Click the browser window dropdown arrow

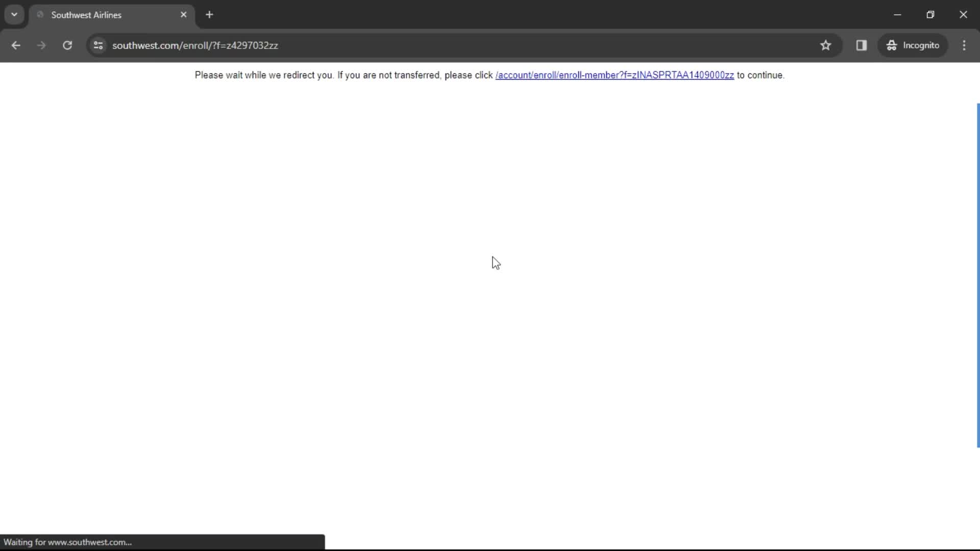[x=14, y=14]
